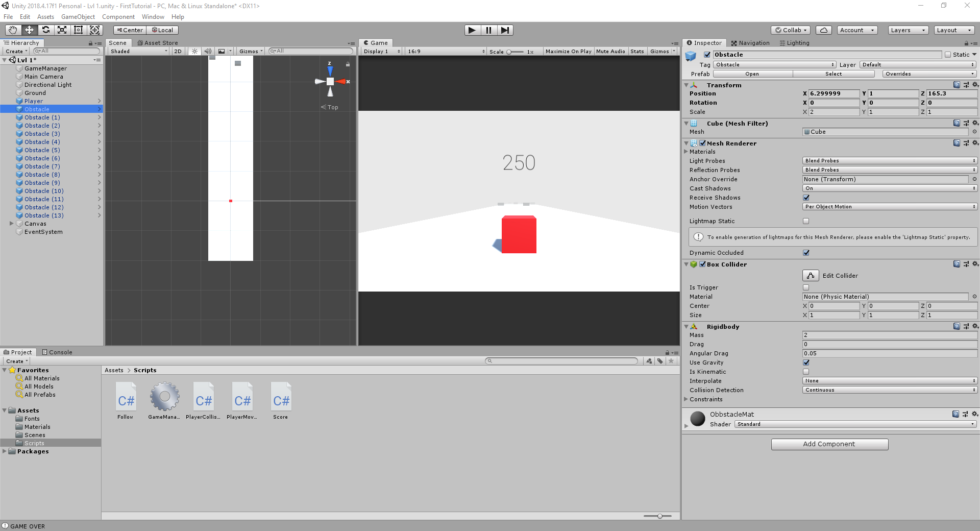The width and height of the screenshot is (980, 531).
Task: Toggle Obstacle object active checkbox
Action: [x=707, y=55]
